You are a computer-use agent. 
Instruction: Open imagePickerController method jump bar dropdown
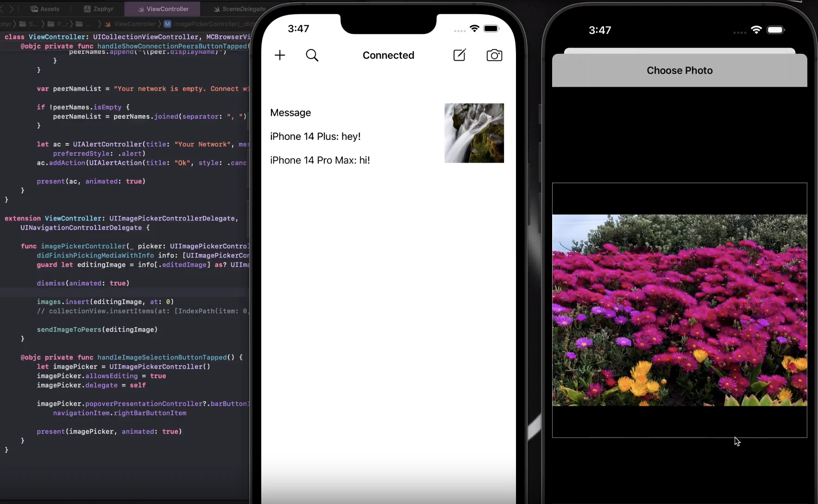(x=213, y=24)
